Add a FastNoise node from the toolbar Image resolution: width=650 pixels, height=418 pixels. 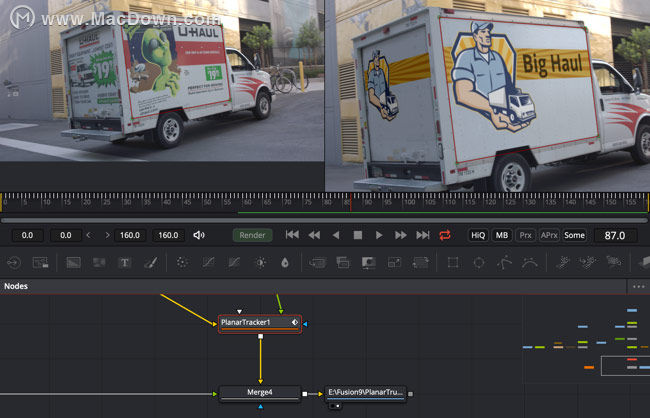pos(99,262)
